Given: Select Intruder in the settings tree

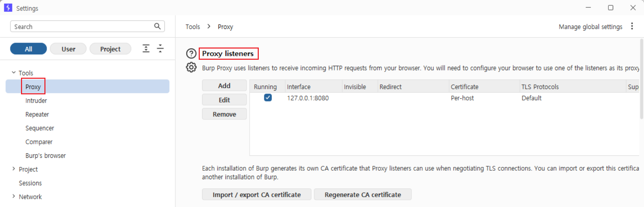Looking at the screenshot, I should (x=36, y=100).
